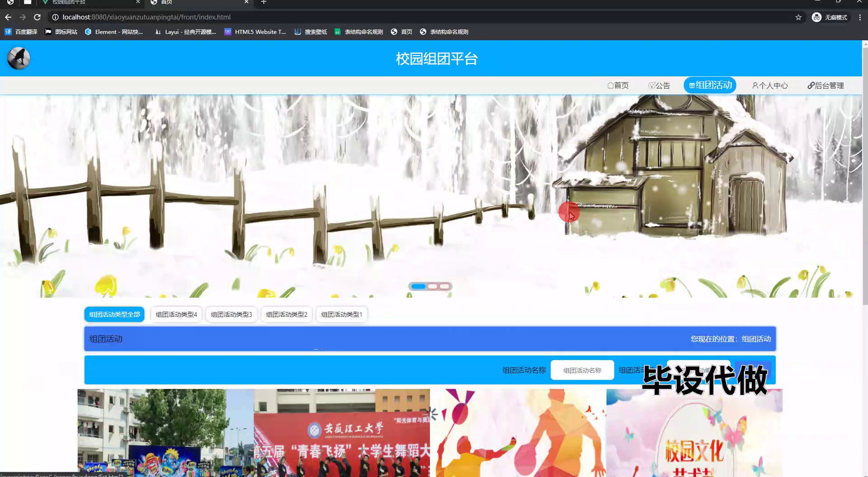Open the last 表结构命名规则 bookmark with globe icon

point(444,32)
